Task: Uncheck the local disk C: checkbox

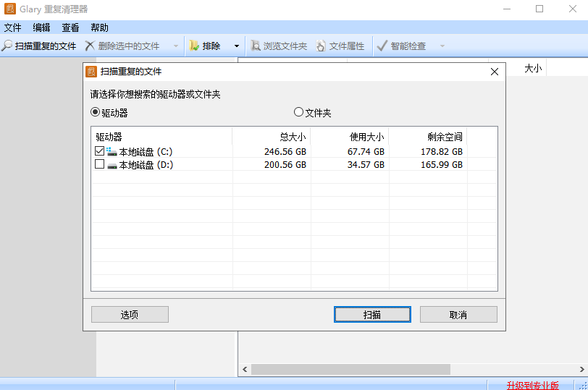Action: click(99, 151)
